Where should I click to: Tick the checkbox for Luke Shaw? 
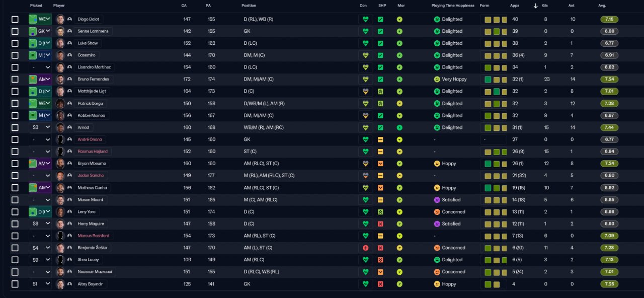tap(15, 43)
